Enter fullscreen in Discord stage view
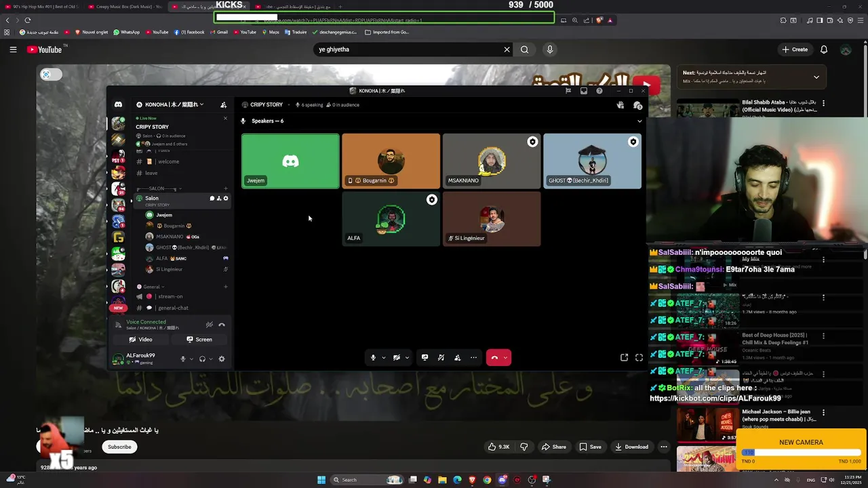Viewport: 868px width, 488px height. coord(639,357)
